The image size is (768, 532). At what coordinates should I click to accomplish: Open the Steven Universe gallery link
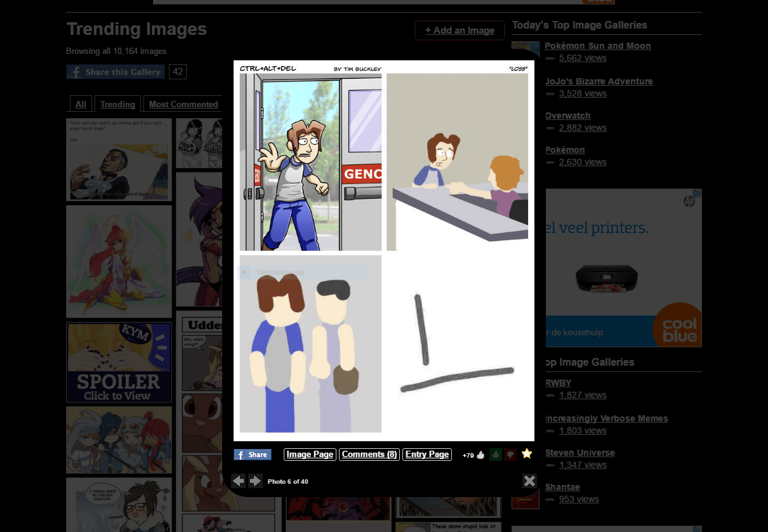pyautogui.click(x=579, y=453)
